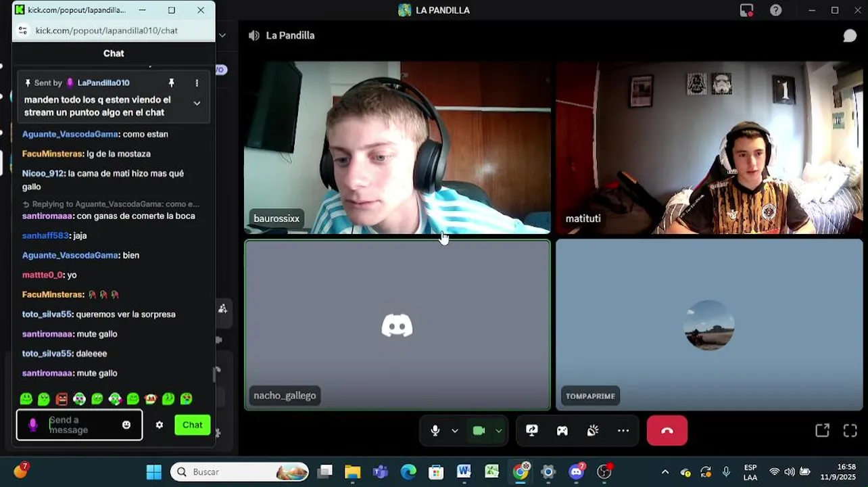Open pinned message three-dot menu

[x=197, y=83]
